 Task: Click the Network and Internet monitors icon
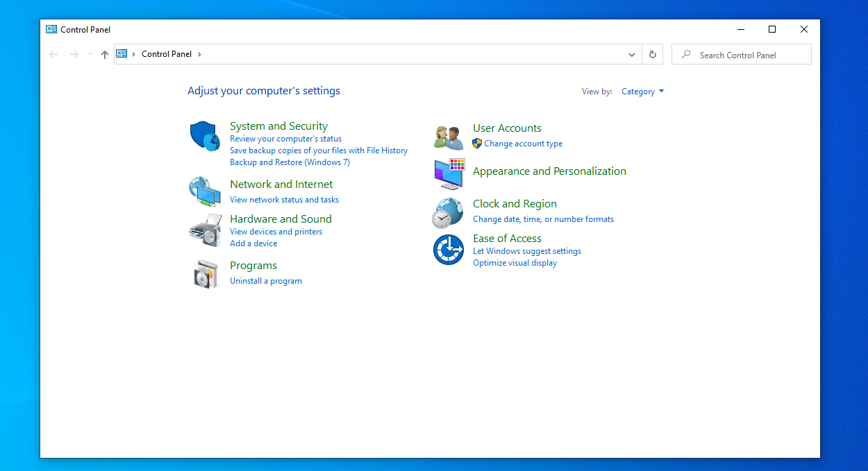coord(204,191)
